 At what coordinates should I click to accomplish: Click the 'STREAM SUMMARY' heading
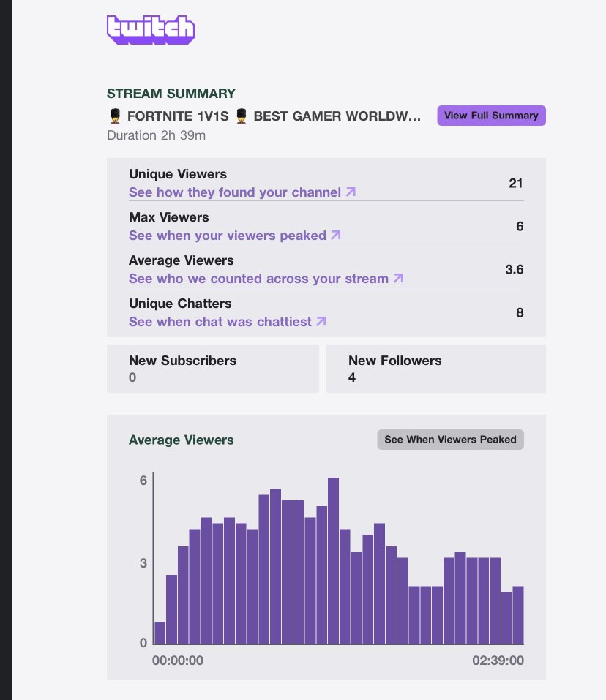(171, 94)
